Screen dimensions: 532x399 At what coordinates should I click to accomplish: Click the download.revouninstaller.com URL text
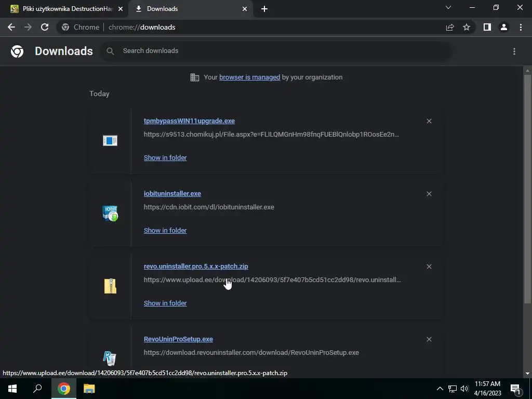[251, 353]
